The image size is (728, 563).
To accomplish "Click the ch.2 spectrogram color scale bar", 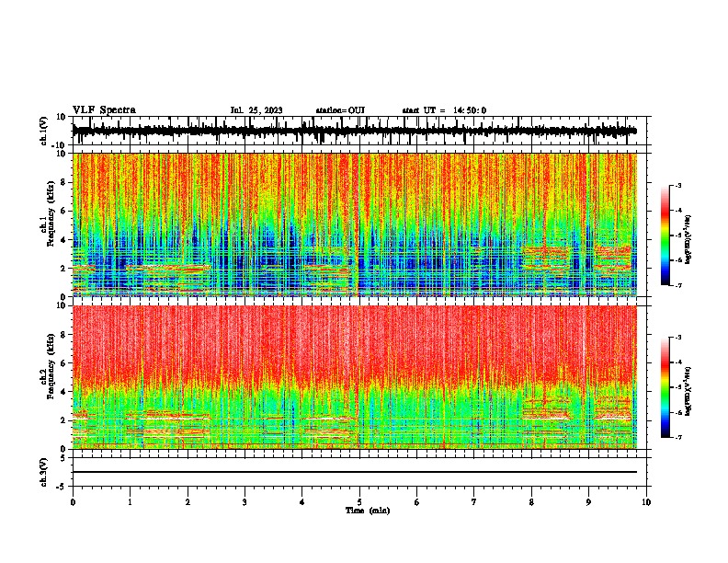I will pos(665,387).
